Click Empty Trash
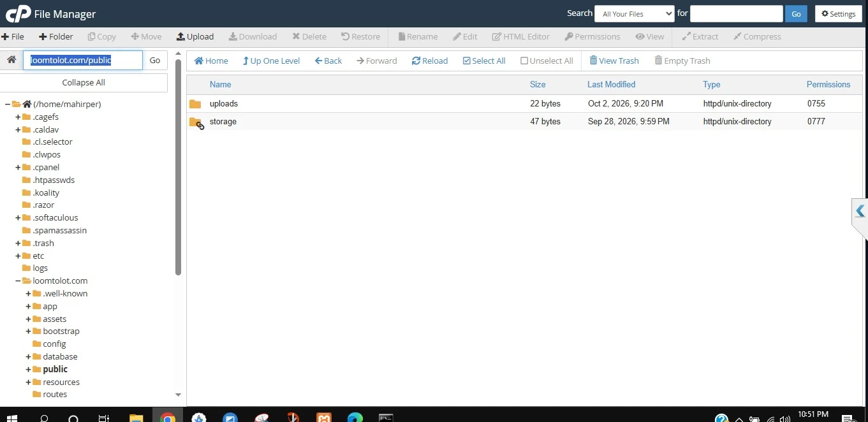 pos(682,61)
